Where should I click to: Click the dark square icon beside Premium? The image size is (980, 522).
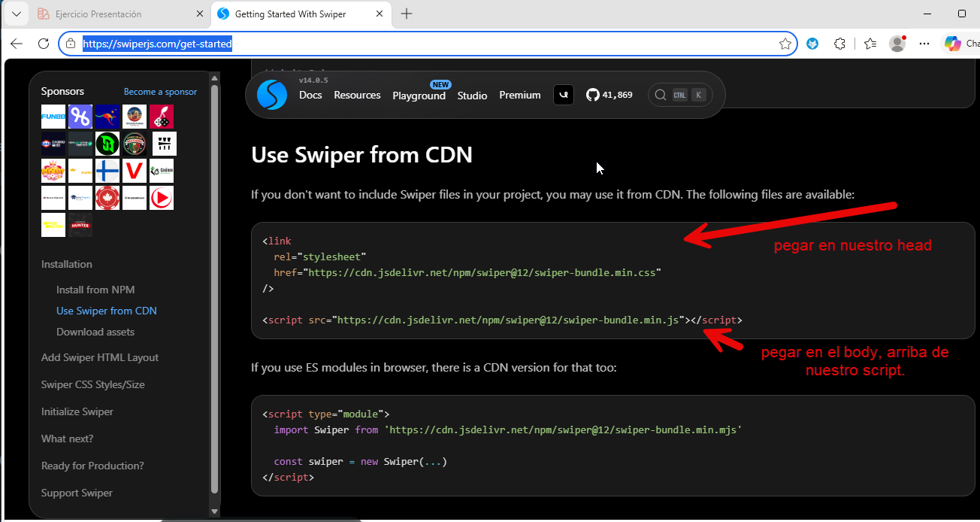coord(564,95)
